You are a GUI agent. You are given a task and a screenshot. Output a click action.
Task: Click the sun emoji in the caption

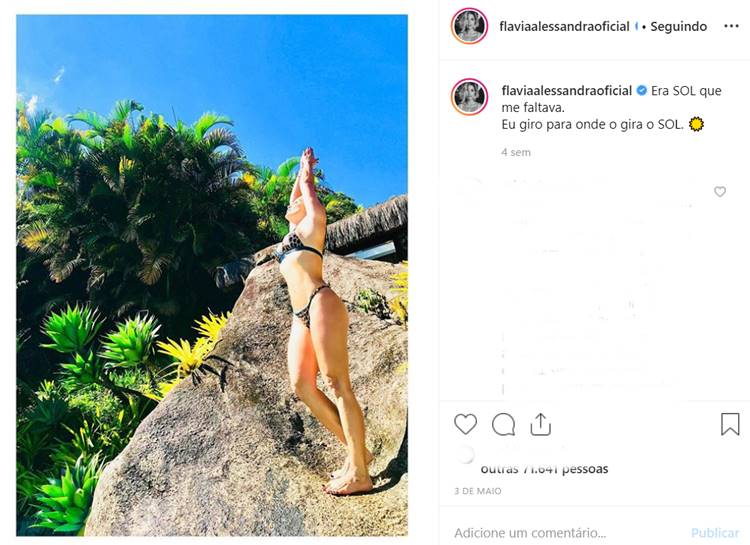(696, 124)
